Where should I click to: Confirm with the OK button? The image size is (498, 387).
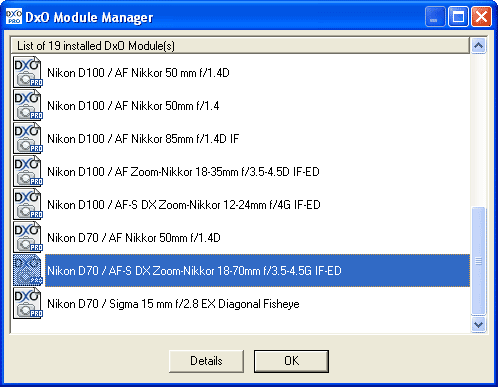[x=291, y=361]
